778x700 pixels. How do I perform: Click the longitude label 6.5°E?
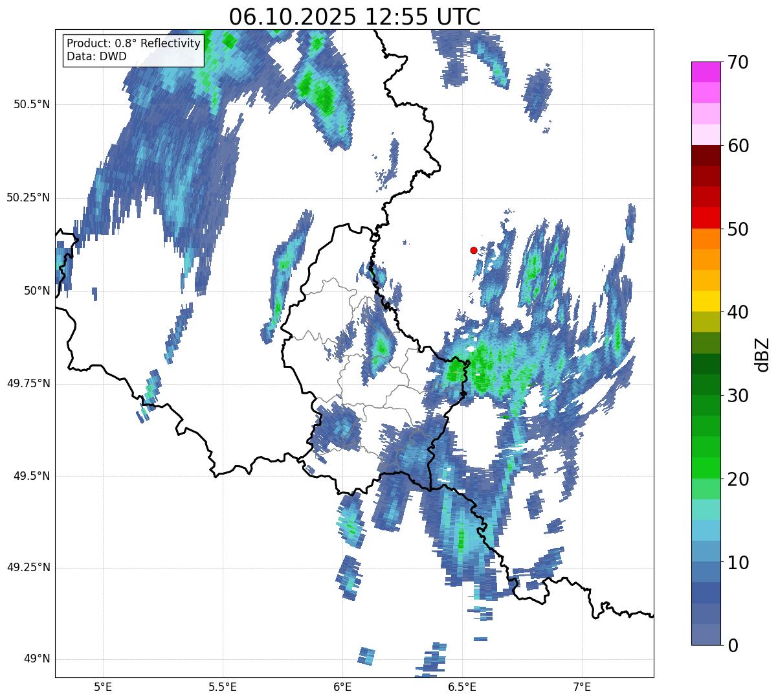462,686
